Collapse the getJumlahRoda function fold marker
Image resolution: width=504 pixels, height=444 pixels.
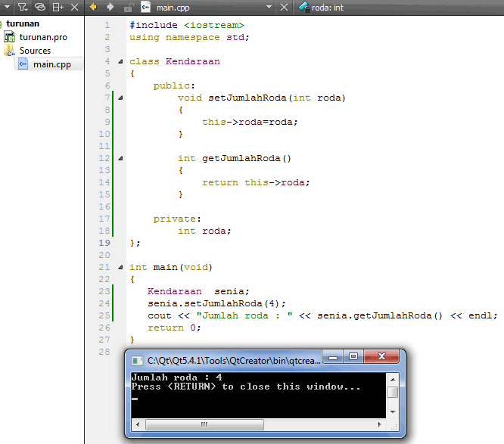[x=120, y=158]
